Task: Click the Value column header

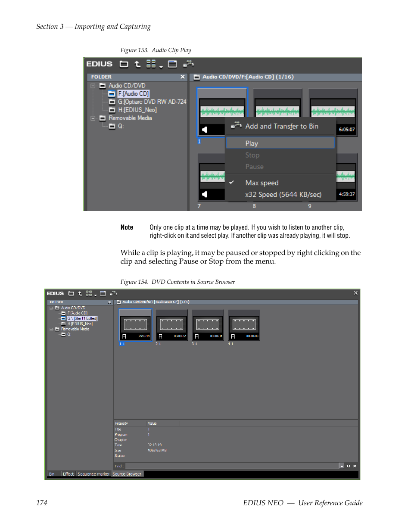Action: [163, 423]
